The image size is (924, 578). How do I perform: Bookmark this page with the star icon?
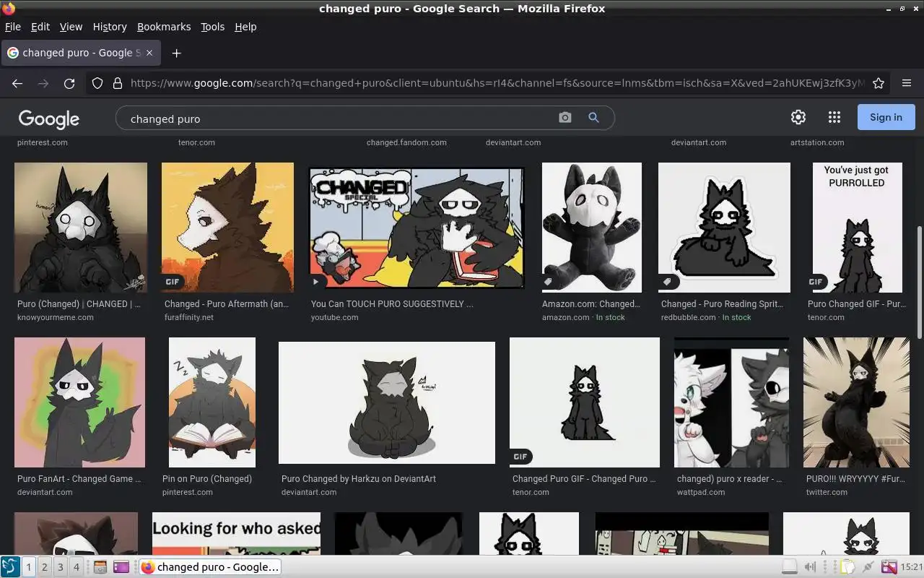[x=879, y=83]
